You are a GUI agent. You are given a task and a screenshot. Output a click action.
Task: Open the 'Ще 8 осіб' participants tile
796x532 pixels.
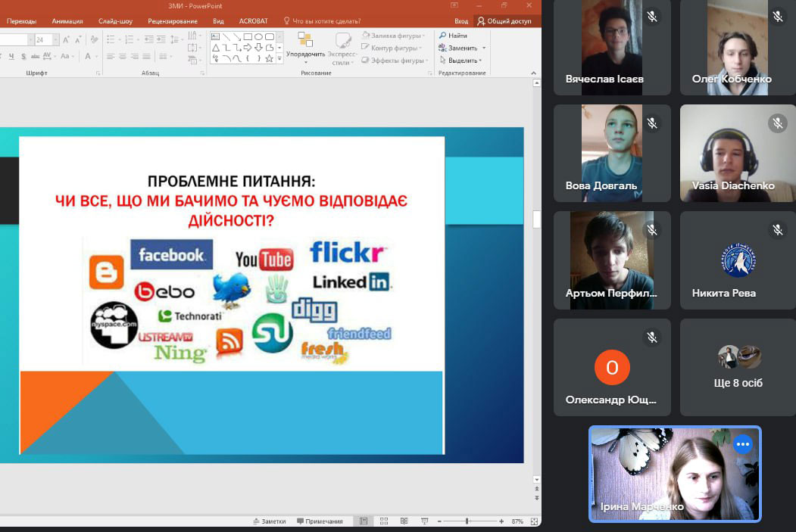[738, 367]
